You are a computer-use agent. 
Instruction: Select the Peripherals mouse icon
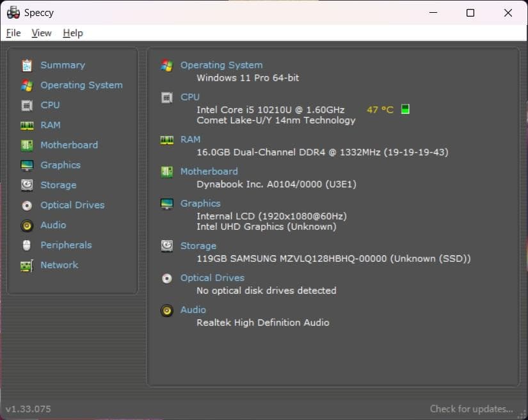[26, 245]
